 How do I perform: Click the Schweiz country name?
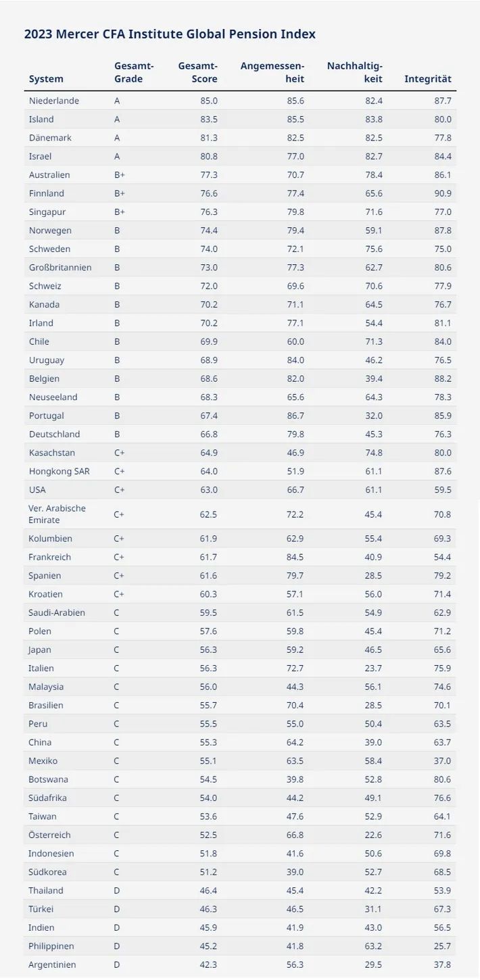45,286
